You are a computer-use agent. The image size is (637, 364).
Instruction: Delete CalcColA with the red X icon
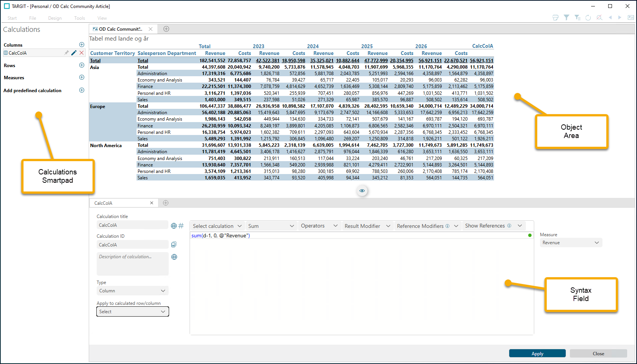coord(82,53)
